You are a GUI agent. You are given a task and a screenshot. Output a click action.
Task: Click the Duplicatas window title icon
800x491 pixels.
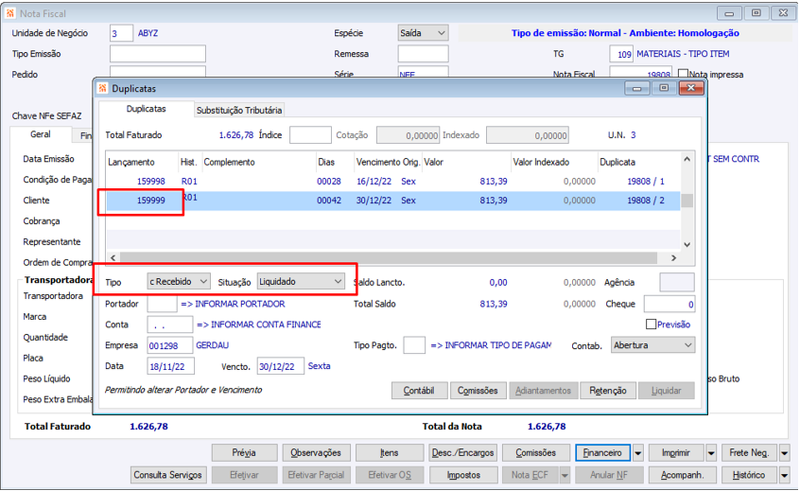click(x=103, y=88)
